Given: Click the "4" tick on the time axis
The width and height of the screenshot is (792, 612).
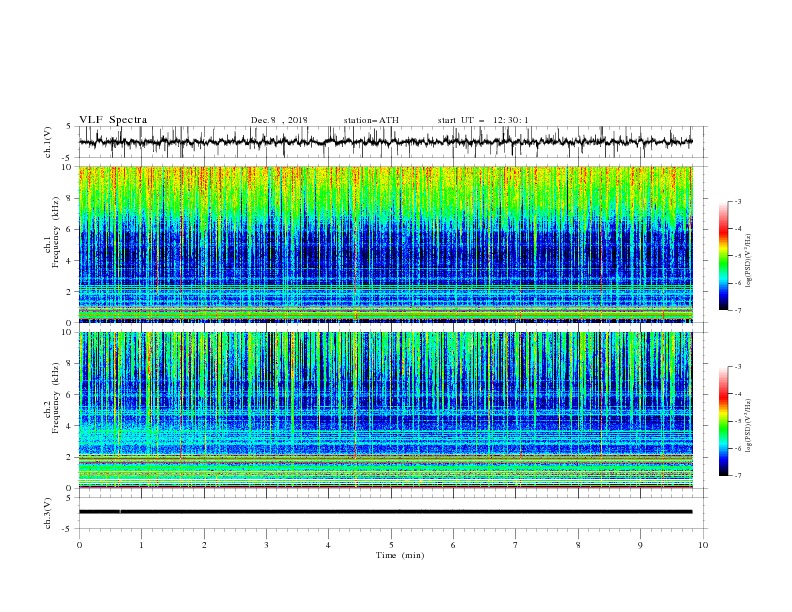Looking at the screenshot, I should pyautogui.click(x=328, y=545).
